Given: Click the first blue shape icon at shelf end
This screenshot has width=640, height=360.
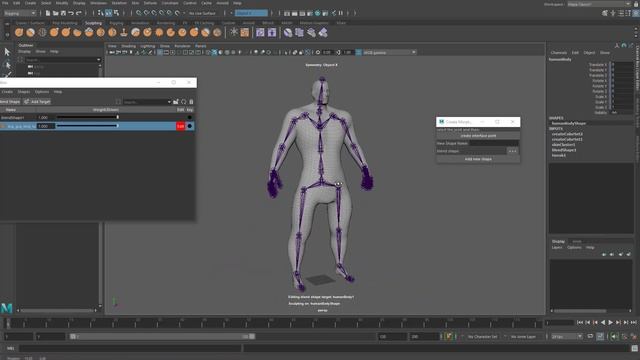Looking at the screenshot, I should pos(288,32).
